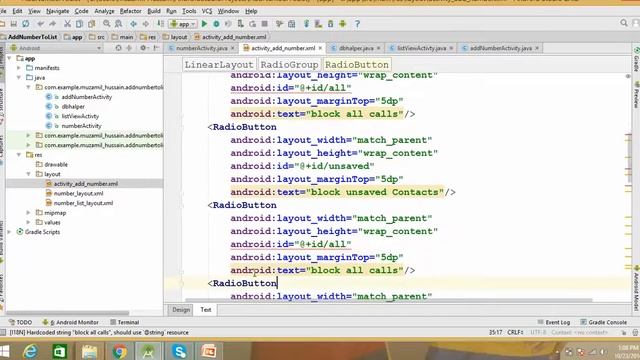Click the editor horizontal scrollbar

tap(388, 300)
